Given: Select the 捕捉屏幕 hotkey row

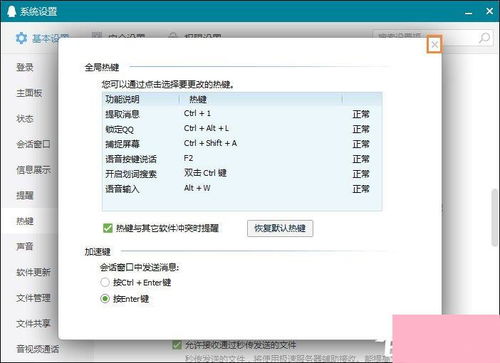Looking at the screenshot, I should [242, 144].
